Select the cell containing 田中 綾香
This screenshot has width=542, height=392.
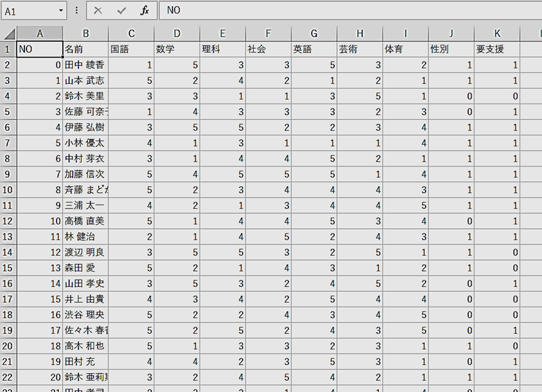(85, 65)
